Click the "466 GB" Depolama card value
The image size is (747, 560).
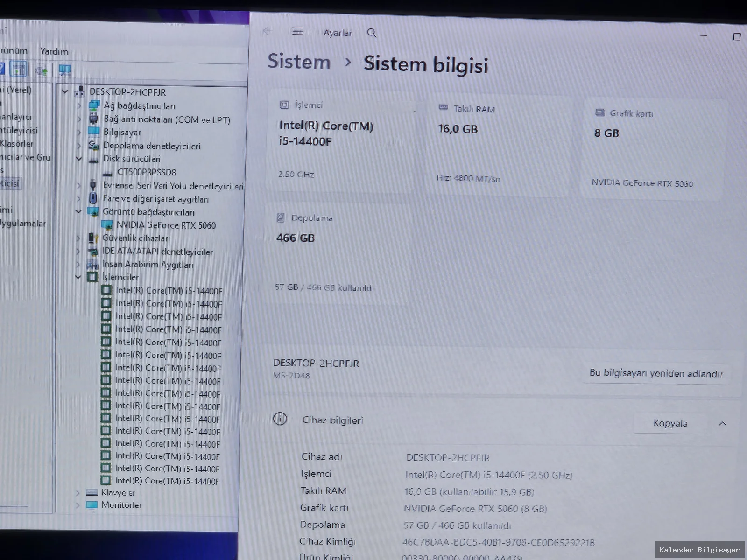tap(296, 238)
